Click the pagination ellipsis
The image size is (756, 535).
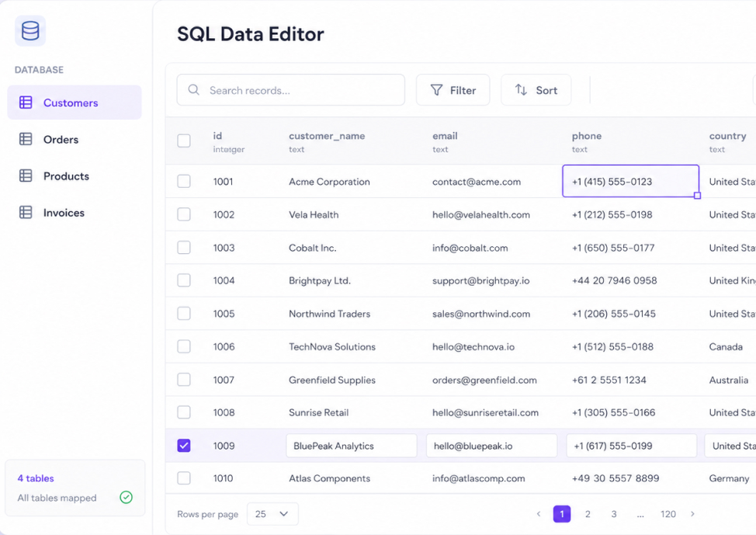pyautogui.click(x=640, y=515)
